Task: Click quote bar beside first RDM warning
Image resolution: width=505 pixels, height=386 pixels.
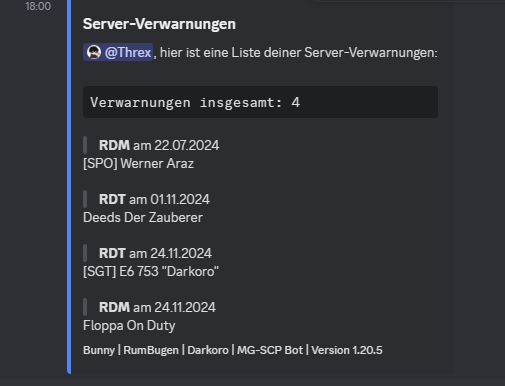Action: tap(85, 145)
